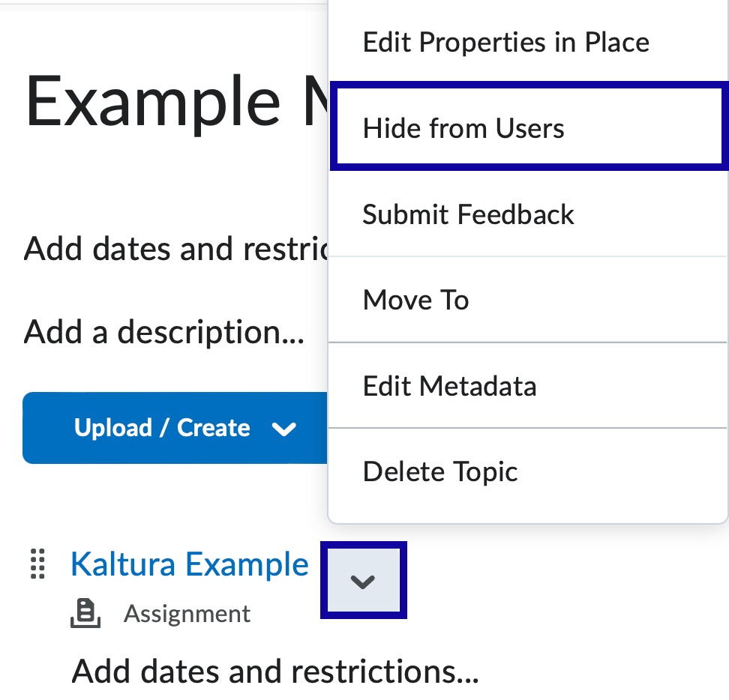Toggle the Kaltura Example actions chevron

(x=364, y=580)
